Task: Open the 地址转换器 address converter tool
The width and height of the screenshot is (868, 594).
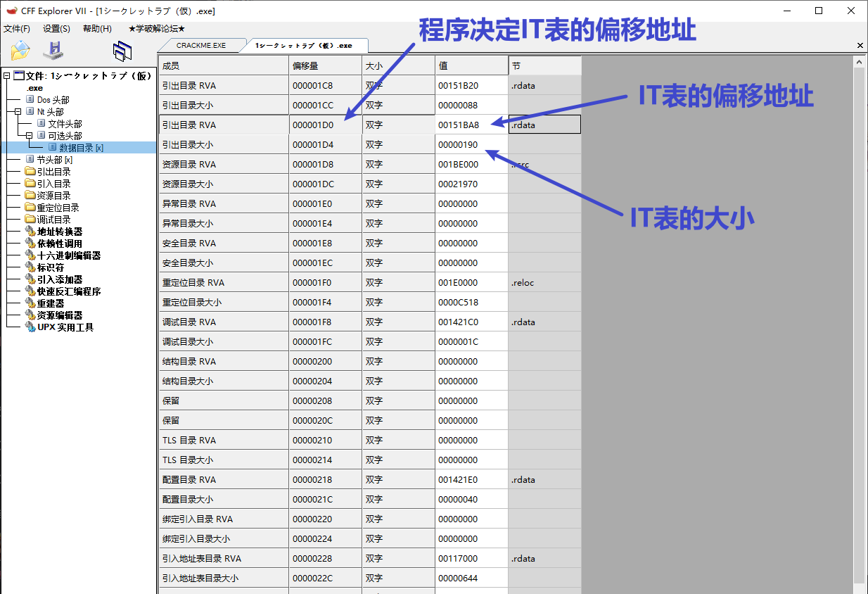Action: (x=59, y=232)
